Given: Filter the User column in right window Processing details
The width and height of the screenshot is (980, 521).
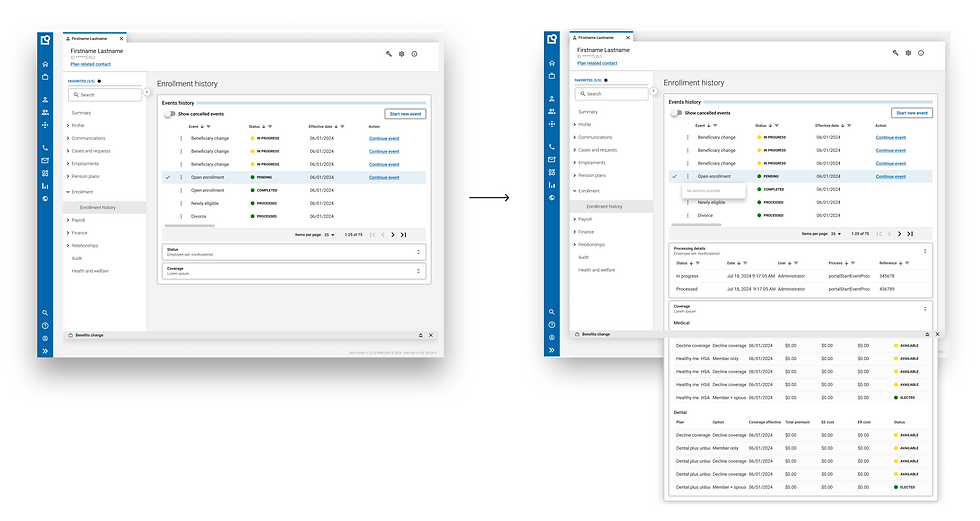Looking at the screenshot, I should tap(796, 263).
